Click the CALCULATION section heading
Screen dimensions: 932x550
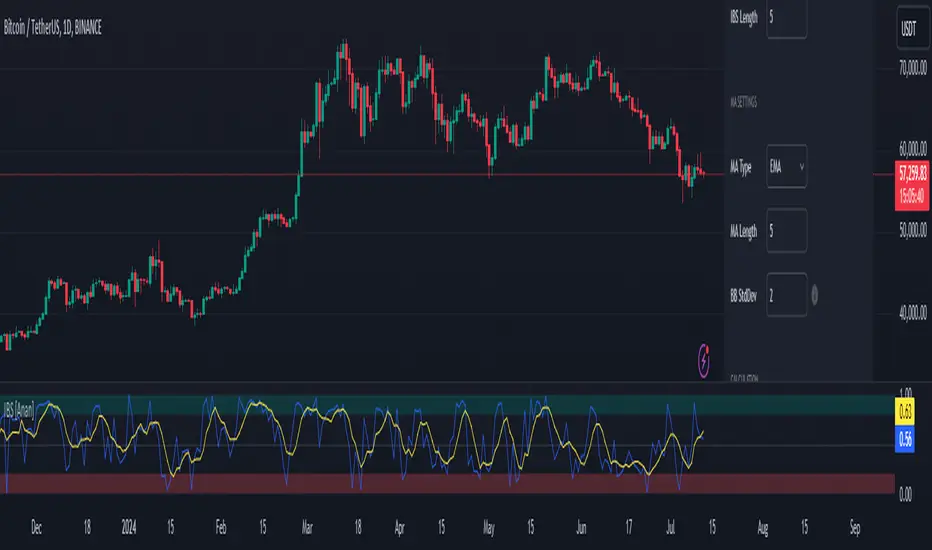coord(744,378)
